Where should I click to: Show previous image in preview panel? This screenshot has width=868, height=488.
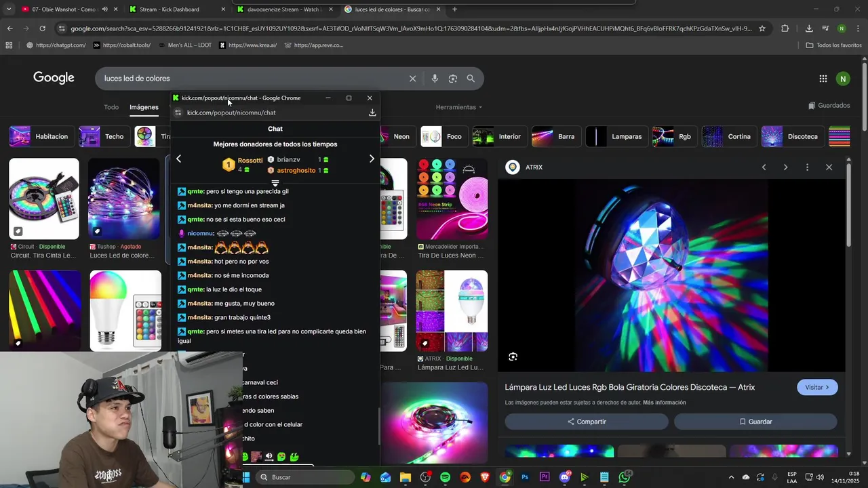point(764,167)
